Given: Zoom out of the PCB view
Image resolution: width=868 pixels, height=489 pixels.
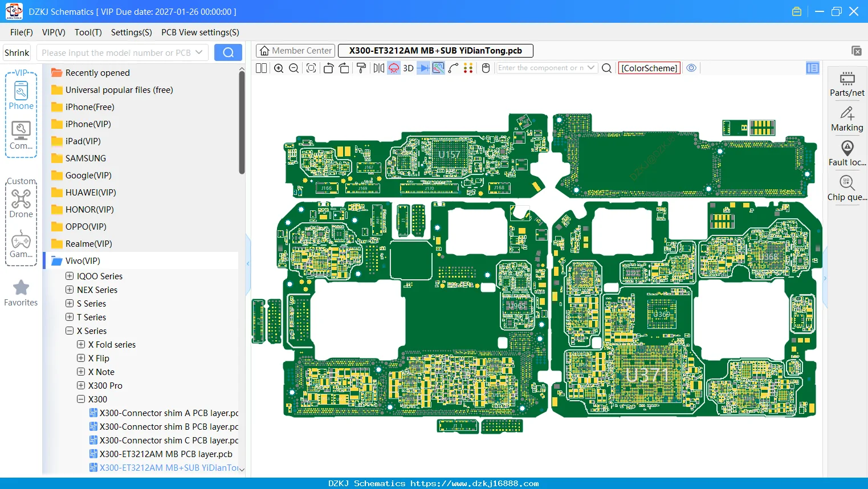Looking at the screenshot, I should pyautogui.click(x=294, y=68).
